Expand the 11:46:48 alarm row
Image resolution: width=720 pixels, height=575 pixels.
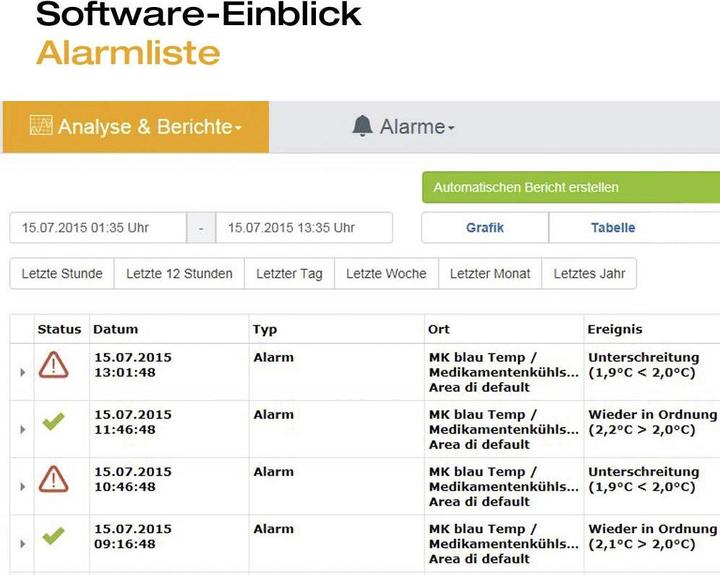point(23,430)
